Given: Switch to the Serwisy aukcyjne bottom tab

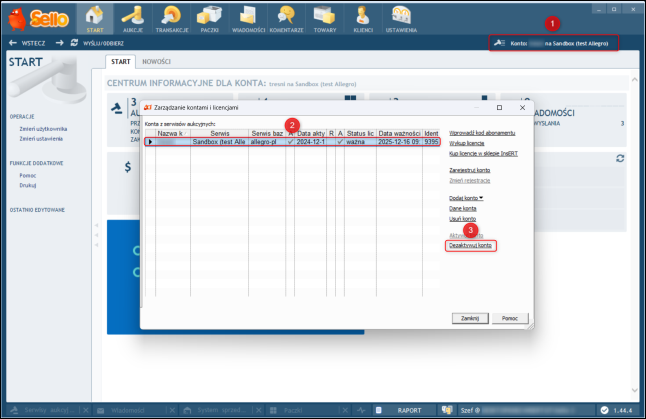Looking at the screenshot, I should click(43, 410).
